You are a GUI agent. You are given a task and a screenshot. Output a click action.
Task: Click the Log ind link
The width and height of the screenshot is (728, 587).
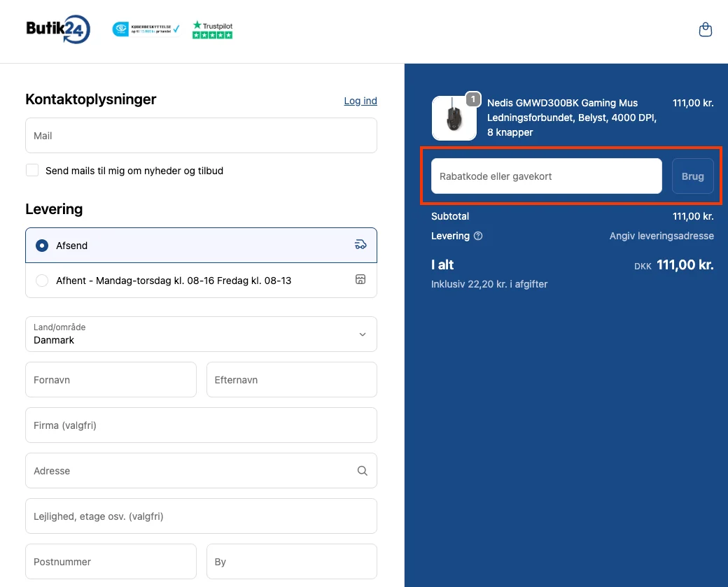[x=360, y=101]
